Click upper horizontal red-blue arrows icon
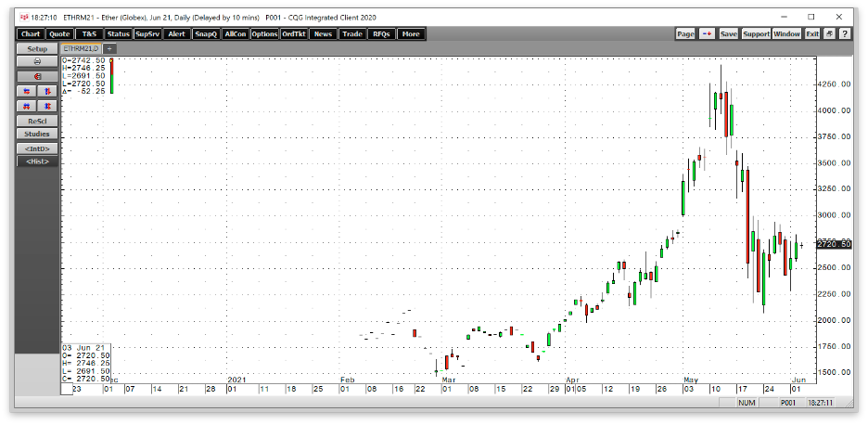 (x=27, y=91)
